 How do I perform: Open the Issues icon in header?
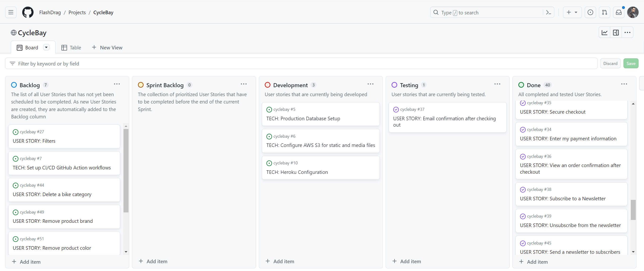(590, 12)
